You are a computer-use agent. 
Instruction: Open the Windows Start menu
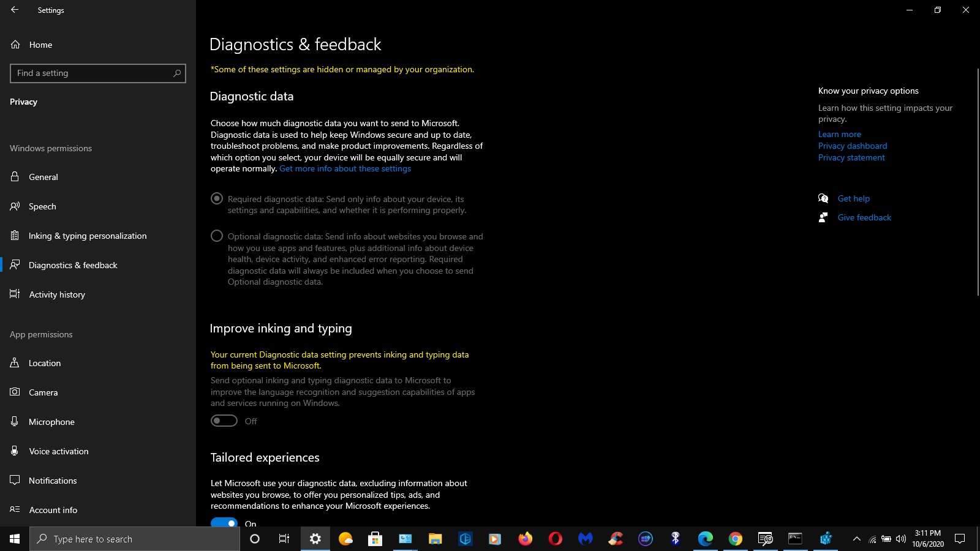point(15,539)
